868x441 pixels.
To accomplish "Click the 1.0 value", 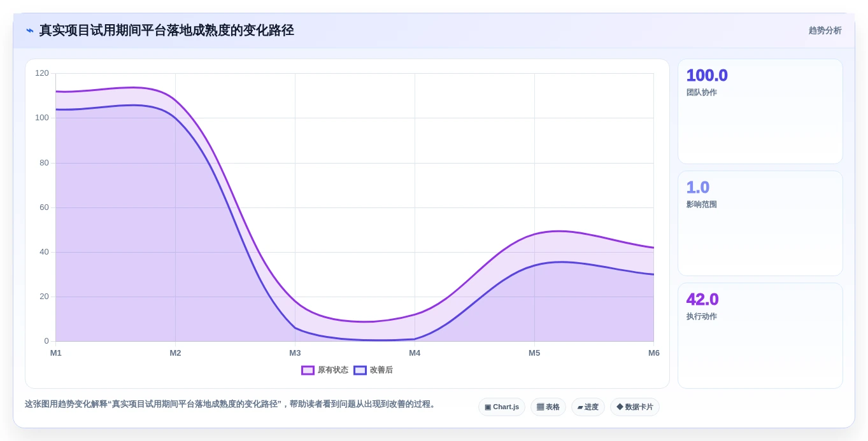I will (698, 187).
